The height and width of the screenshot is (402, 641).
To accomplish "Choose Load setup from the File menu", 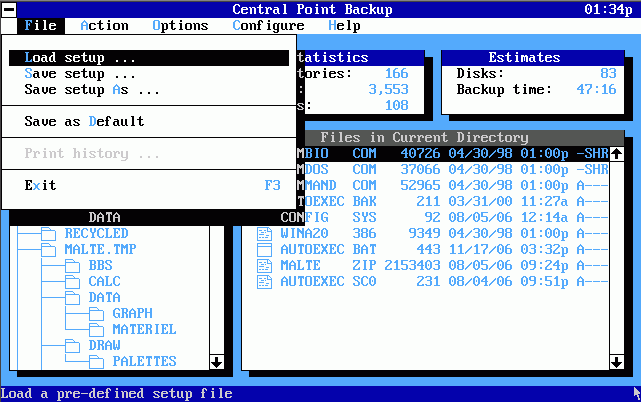I will tap(80, 58).
